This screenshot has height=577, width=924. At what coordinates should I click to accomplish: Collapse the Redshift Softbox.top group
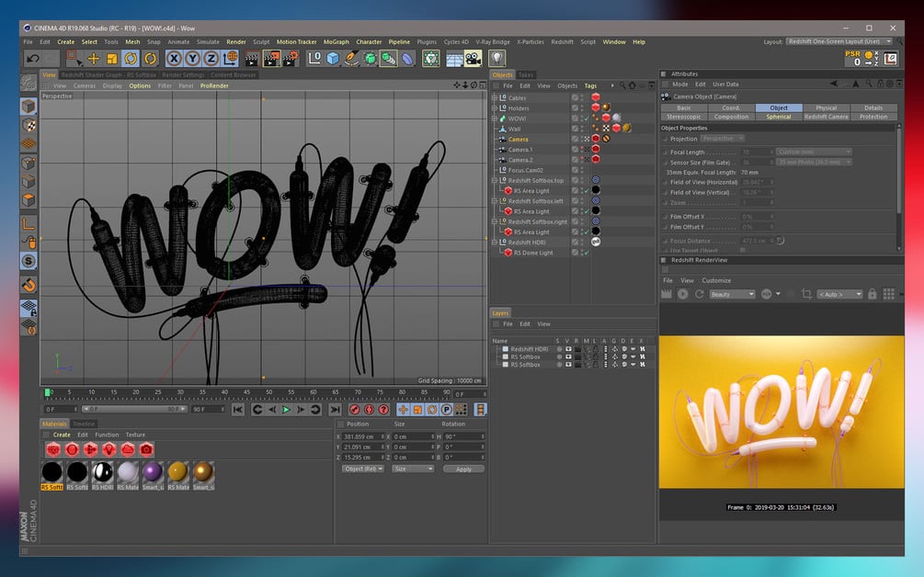(x=495, y=181)
